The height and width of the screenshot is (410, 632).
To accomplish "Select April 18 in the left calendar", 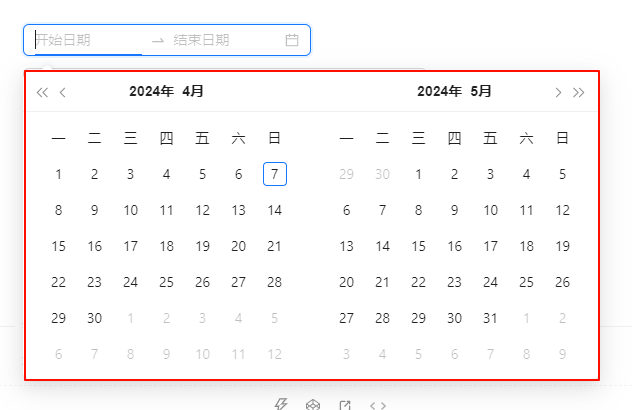I will click(x=167, y=246).
